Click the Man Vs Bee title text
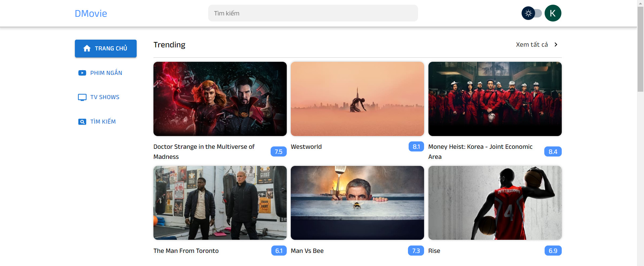644x266 pixels. point(307,251)
